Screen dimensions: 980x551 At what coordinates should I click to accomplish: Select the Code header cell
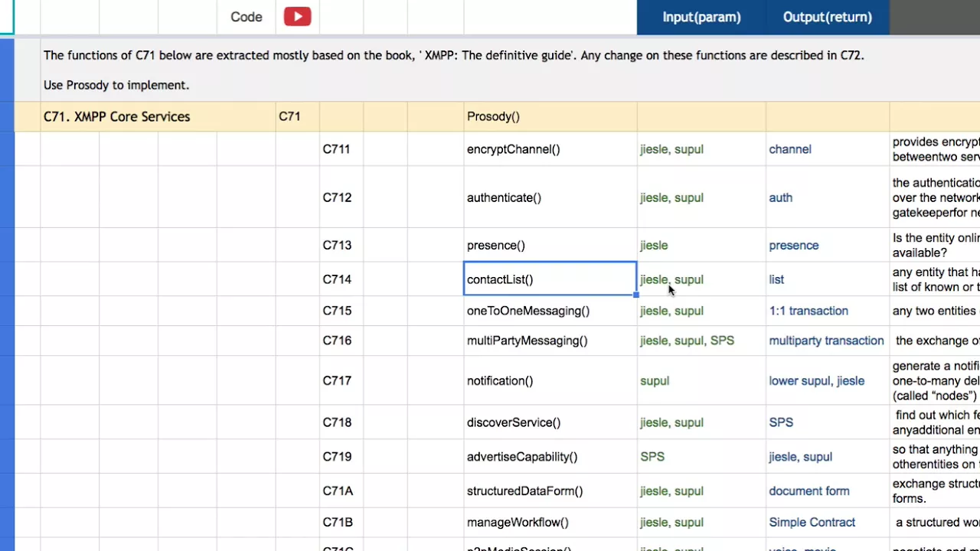click(x=247, y=17)
